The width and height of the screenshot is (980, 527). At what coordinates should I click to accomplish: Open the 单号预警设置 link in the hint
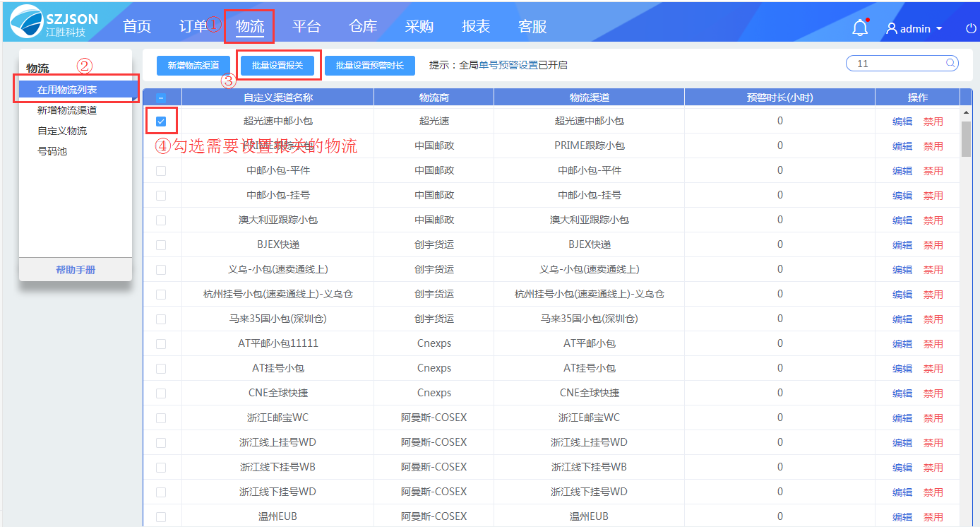click(x=508, y=65)
